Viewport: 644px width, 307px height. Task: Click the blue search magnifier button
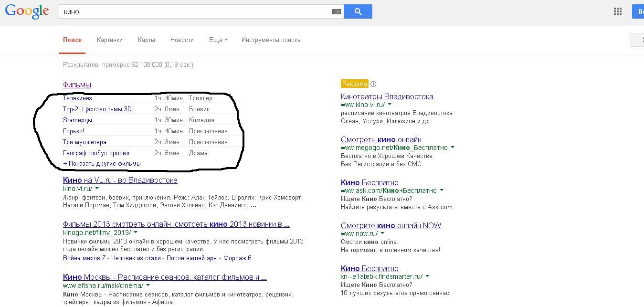coord(358,11)
